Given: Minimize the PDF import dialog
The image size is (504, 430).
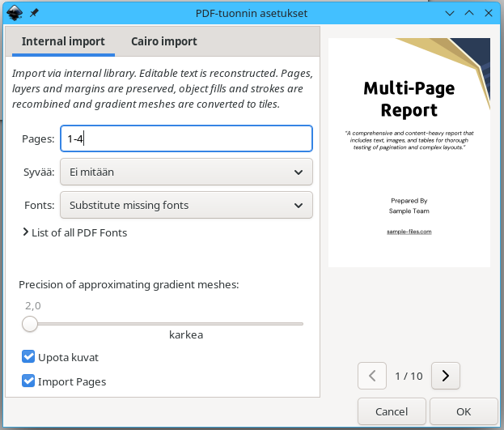Looking at the screenshot, I should (x=450, y=14).
